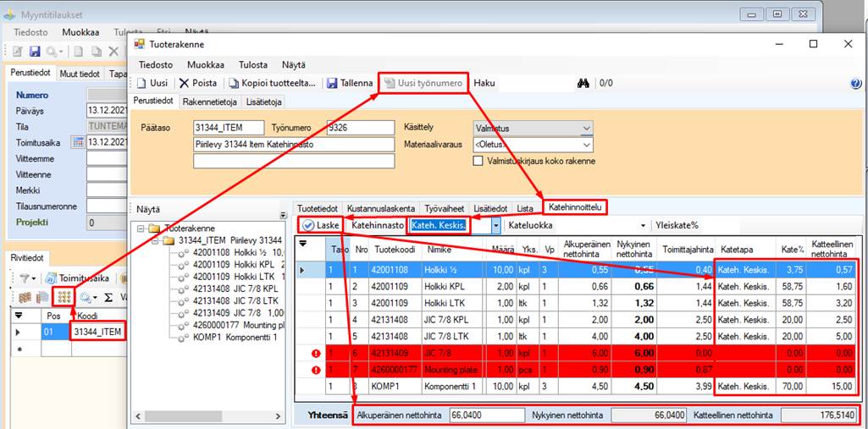The image size is (868, 429).
Task: Click the tree panel scrollbar left arrow
Action: coord(138,415)
